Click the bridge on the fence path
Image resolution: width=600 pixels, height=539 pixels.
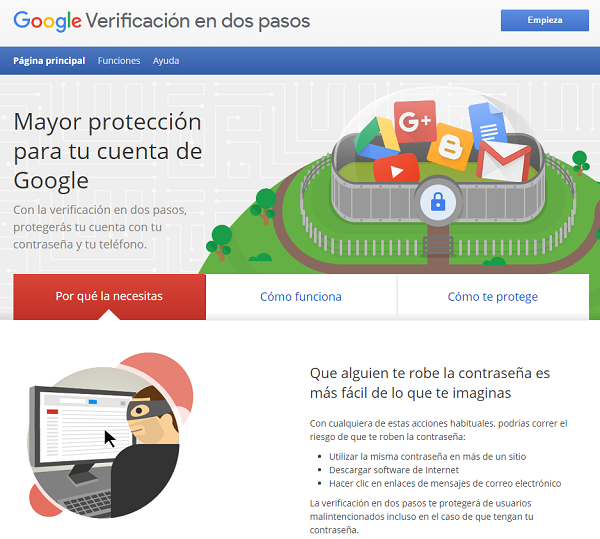coord(438,246)
